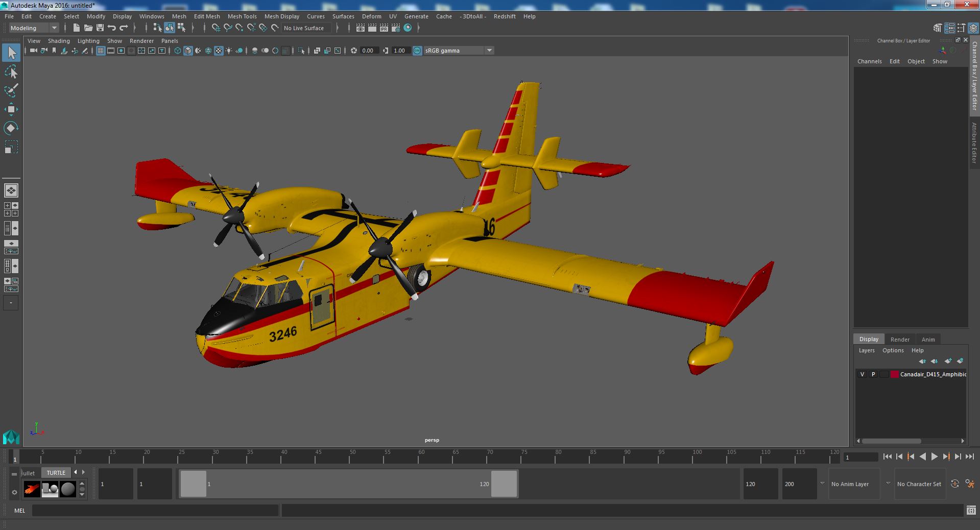Show the Attribute Editor icon

click(949, 28)
